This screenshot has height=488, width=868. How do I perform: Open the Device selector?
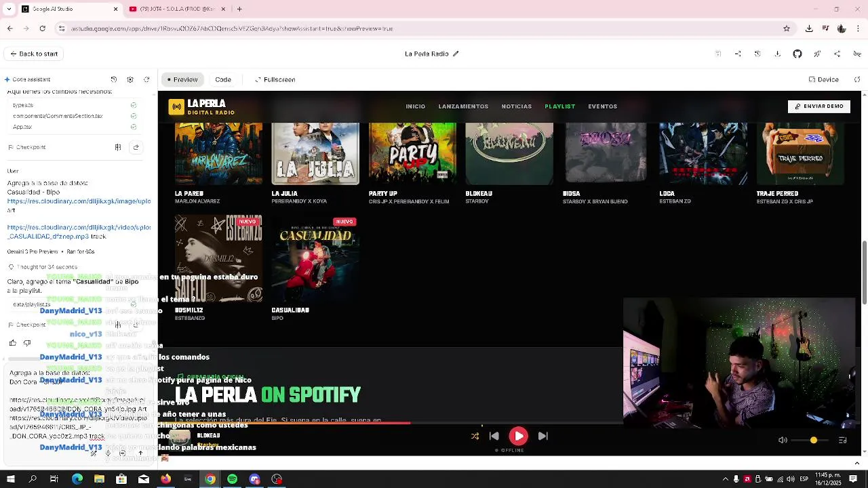pos(824,79)
